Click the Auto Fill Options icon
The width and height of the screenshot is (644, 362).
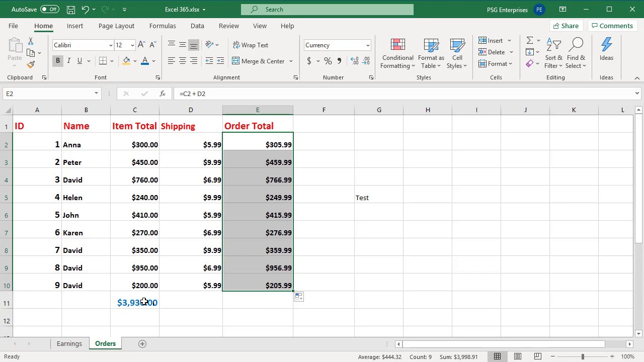coord(299,297)
